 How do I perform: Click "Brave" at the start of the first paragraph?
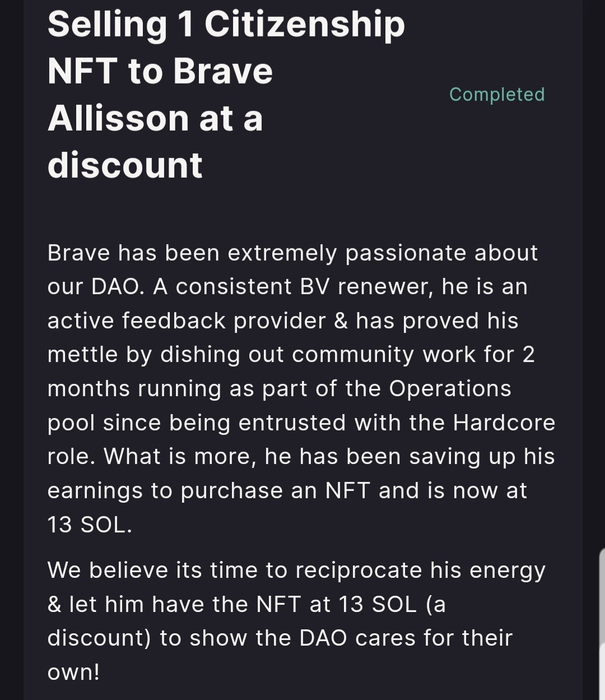(x=78, y=253)
